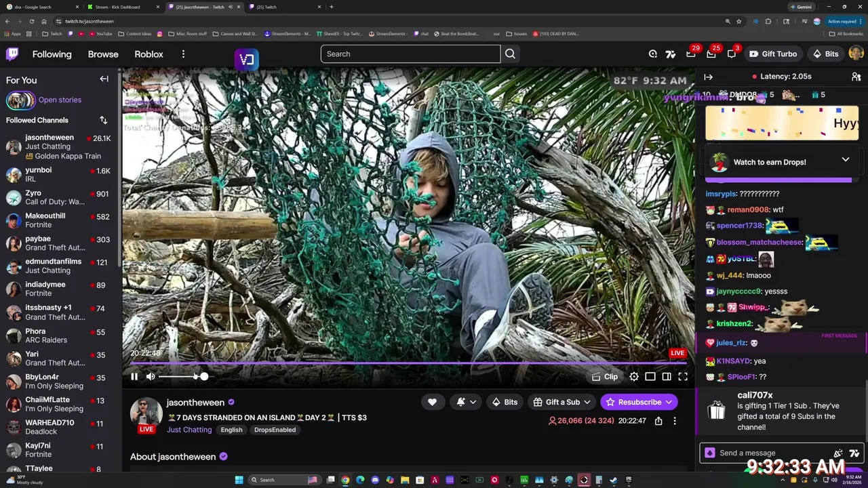Open jasontheween profile avatar below player
This screenshot has width=868, height=488.
pyautogui.click(x=146, y=412)
